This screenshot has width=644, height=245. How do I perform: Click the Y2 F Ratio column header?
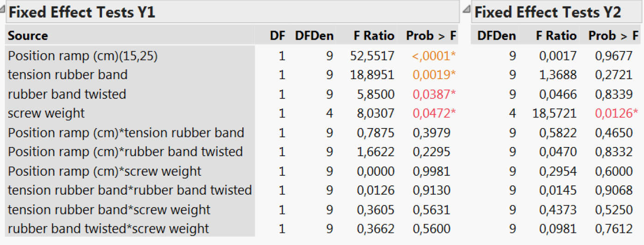[556, 36]
